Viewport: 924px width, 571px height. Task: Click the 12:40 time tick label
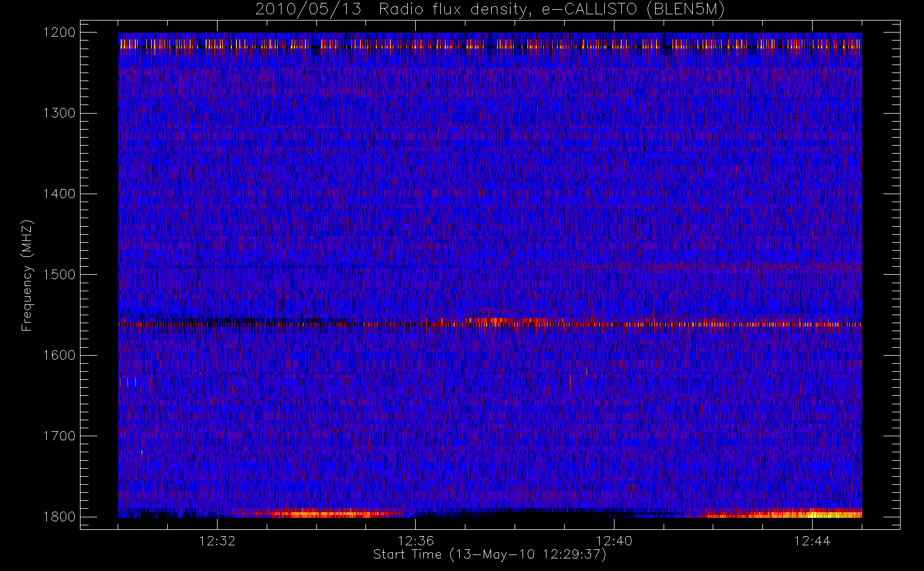614,541
